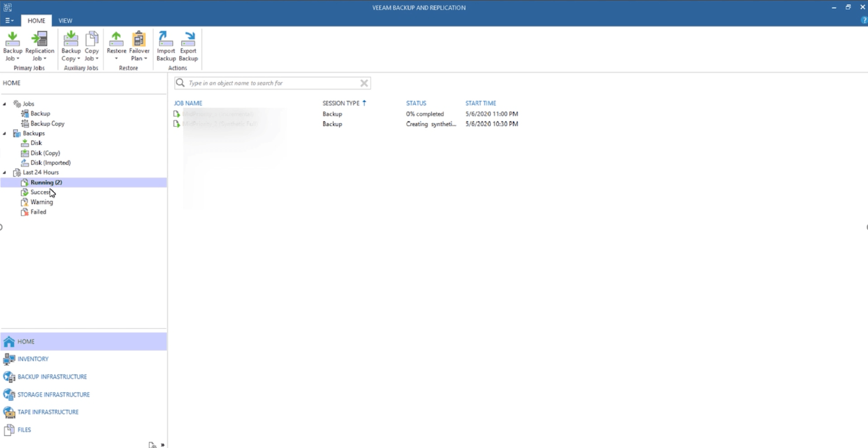868x448 pixels.
Task: Click the object name search field
Action: click(273, 83)
